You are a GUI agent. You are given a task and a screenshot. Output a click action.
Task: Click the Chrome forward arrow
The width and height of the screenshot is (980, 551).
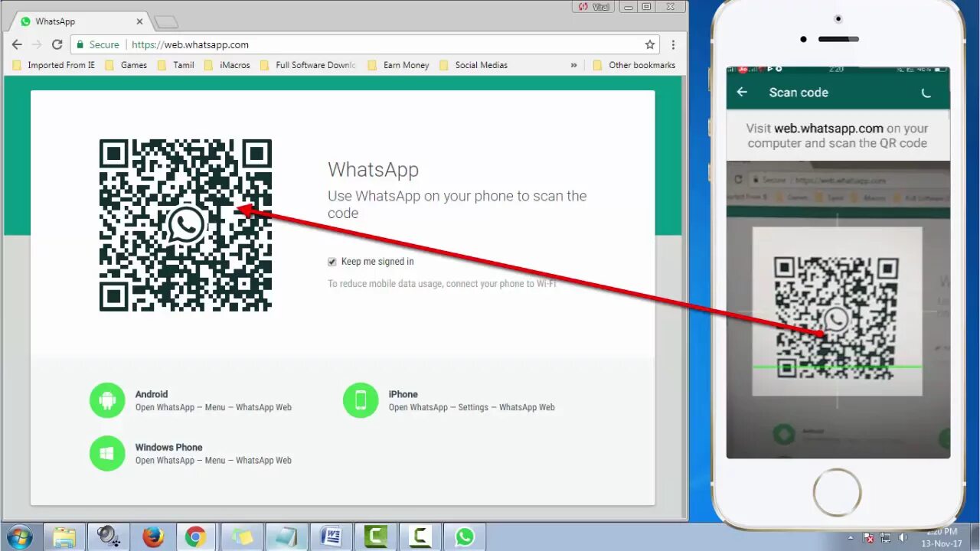tap(37, 44)
